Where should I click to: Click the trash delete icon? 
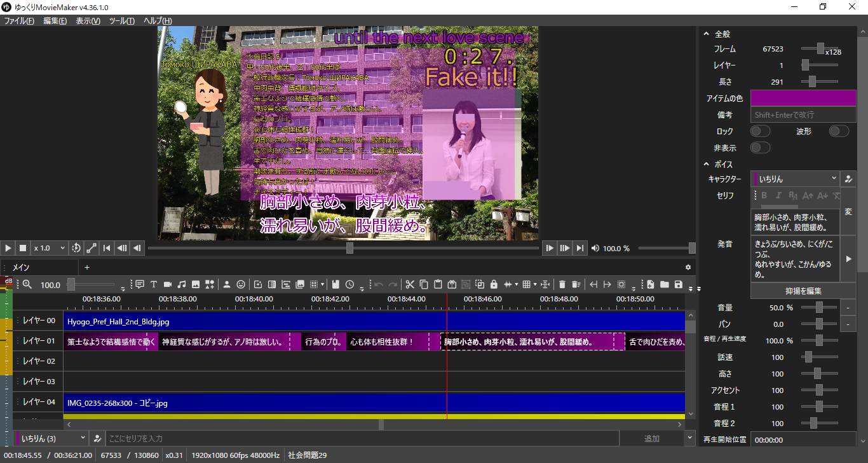(x=562, y=284)
